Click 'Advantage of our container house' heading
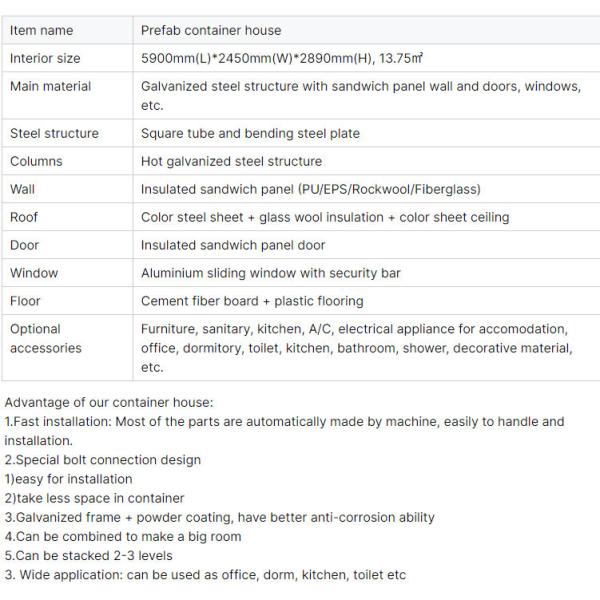The height and width of the screenshot is (600, 600). click(x=109, y=402)
